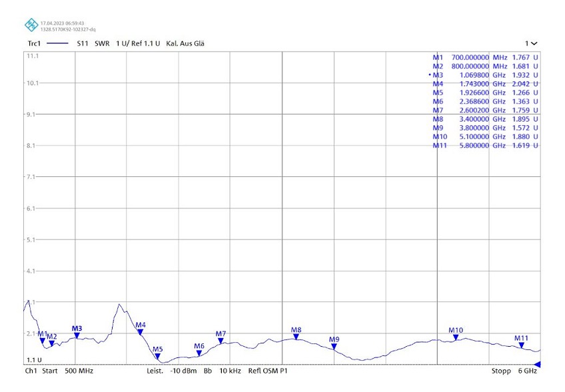Select marker M2 triangle on the trace
The height and width of the screenshot is (392, 565).
click(x=52, y=344)
